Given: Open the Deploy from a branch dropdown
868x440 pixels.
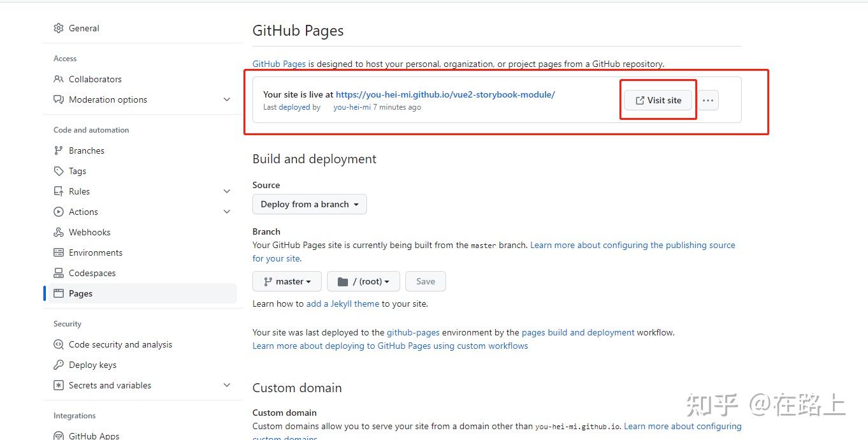Looking at the screenshot, I should [309, 204].
